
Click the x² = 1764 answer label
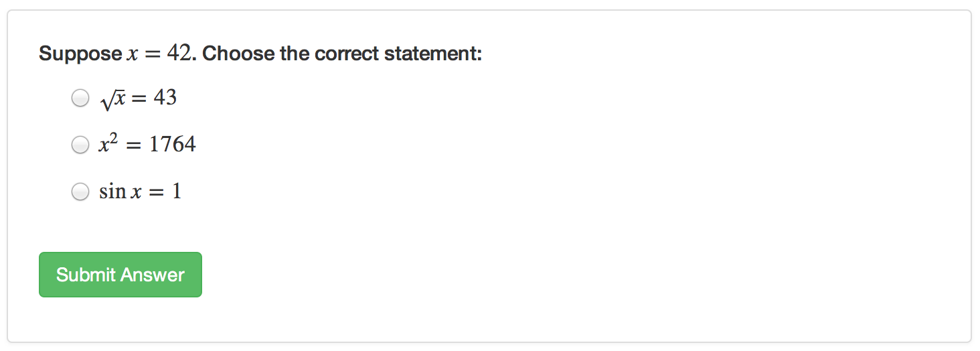pyautogui.click(x=147, y=145)
